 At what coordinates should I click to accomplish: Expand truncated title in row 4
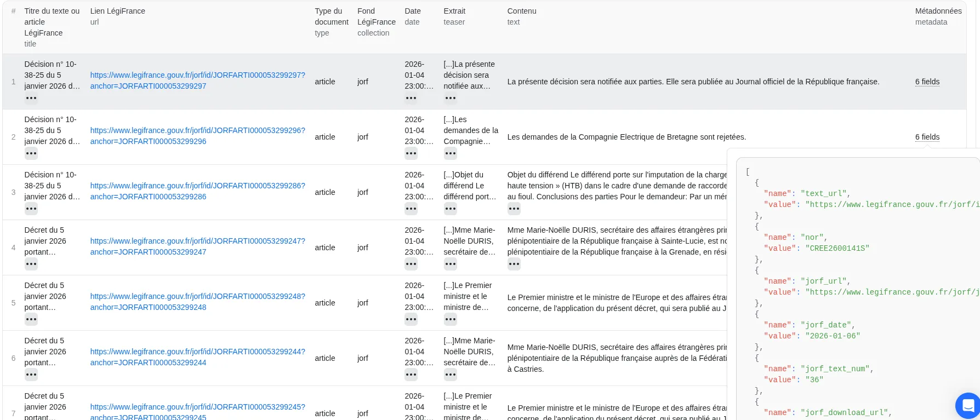pos(31,264)
